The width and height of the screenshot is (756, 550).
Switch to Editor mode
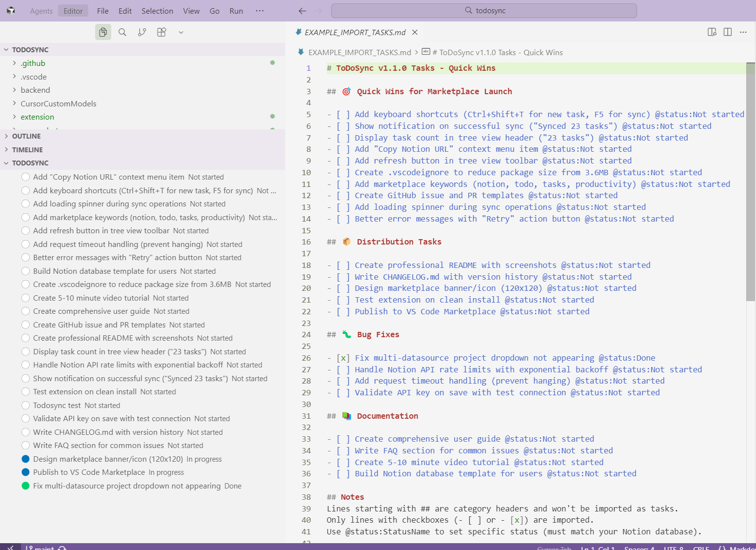pyautogui.click(x=73, y=11)
